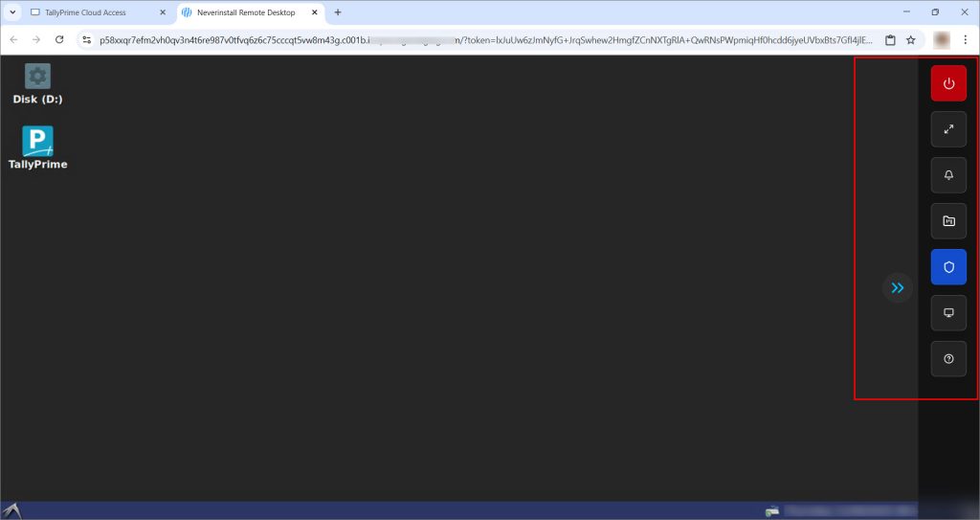Reload the current page
The image size is (980, 520).
pos(59,40)
